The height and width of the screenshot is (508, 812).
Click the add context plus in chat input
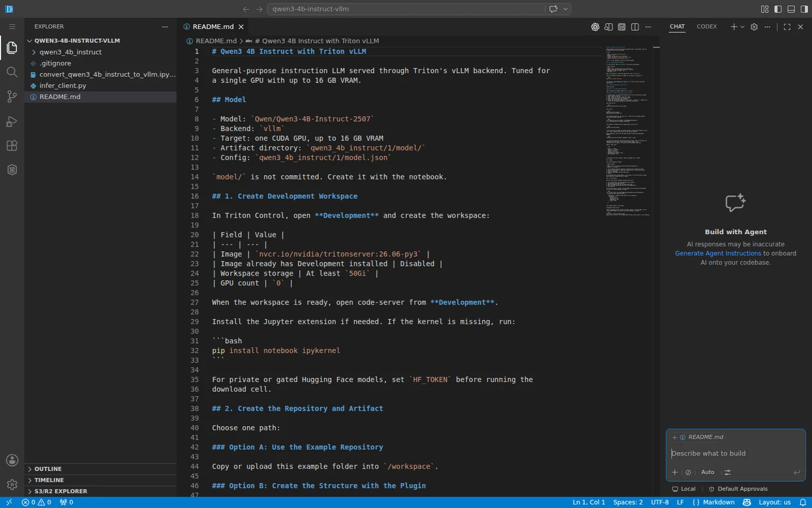point(675,472)
